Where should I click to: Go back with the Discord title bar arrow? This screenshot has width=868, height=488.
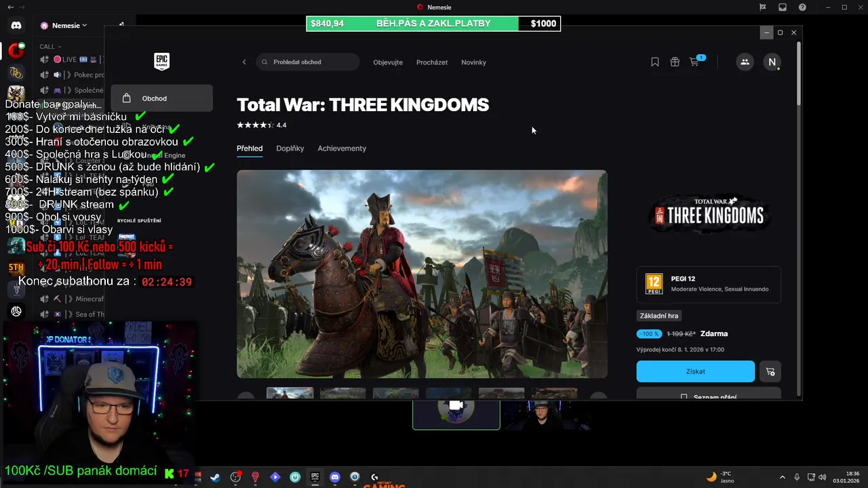coord(11,7)
